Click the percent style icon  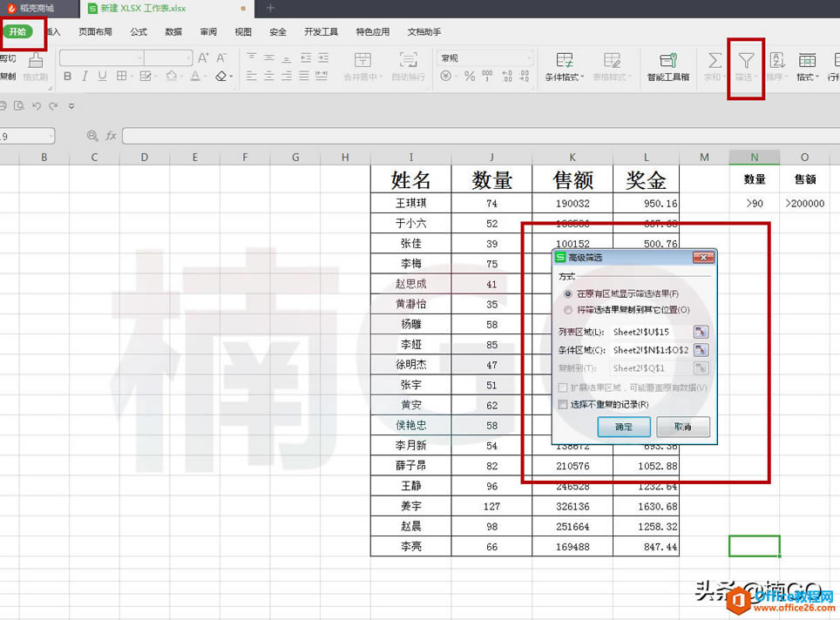click(470, 76)
